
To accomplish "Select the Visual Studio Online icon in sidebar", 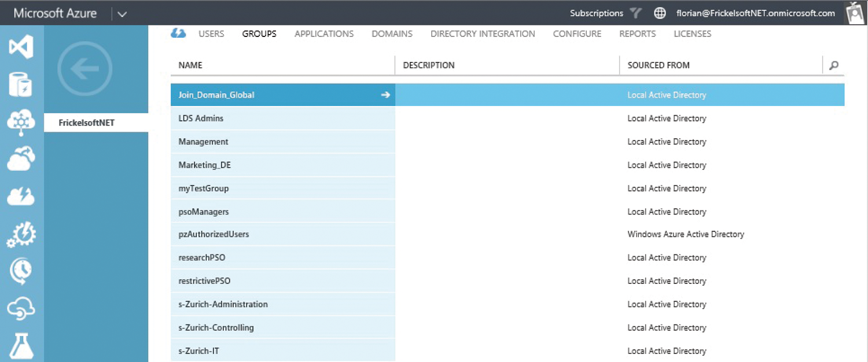I will 21,46.
